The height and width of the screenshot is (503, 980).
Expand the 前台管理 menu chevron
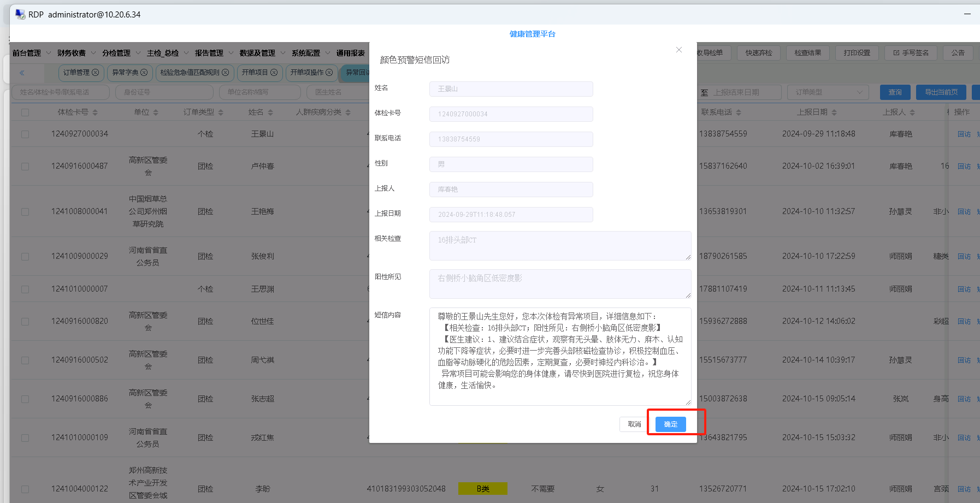pyautogui.click(x=48, y=53)
